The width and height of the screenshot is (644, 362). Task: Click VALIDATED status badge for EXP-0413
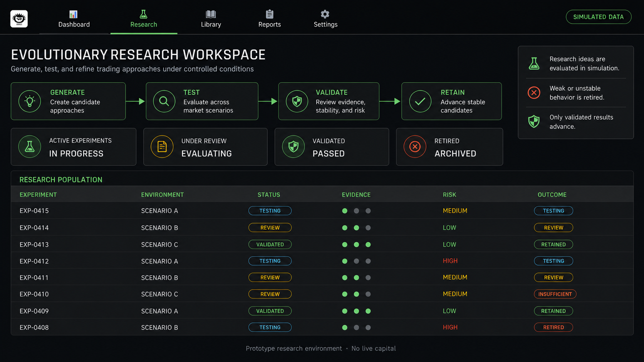point(270,244)
